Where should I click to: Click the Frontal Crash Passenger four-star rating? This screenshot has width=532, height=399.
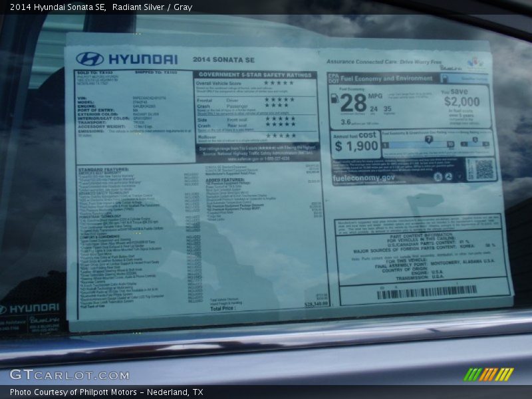click(x=277, y=105)
